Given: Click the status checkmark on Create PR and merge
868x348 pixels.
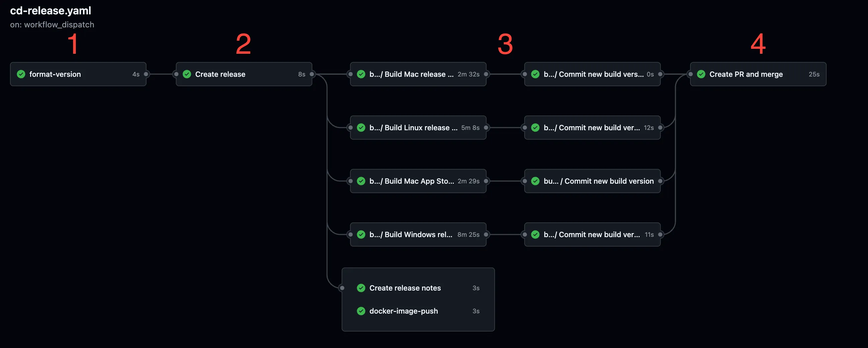Looking at the screenshot, I should point(701,74).
